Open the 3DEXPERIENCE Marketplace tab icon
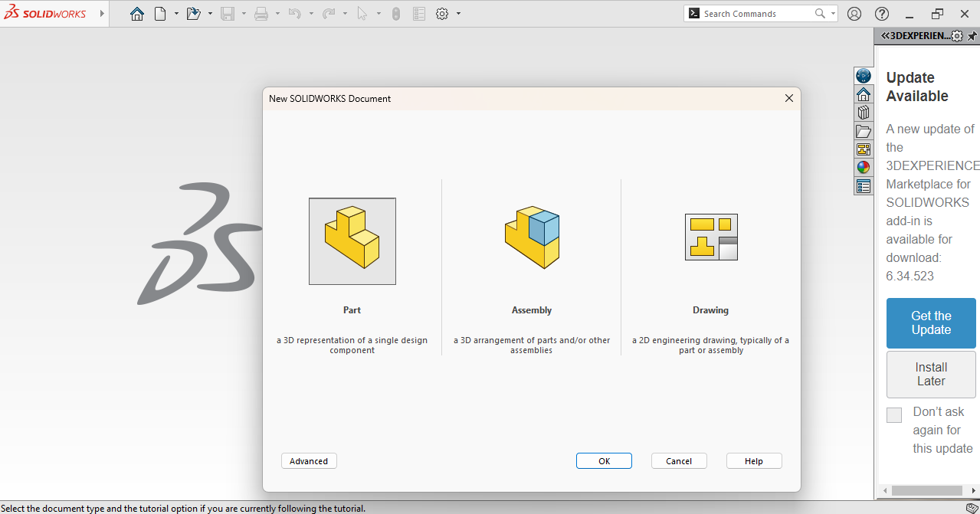The image size is (980, 514). pos(864,76)
